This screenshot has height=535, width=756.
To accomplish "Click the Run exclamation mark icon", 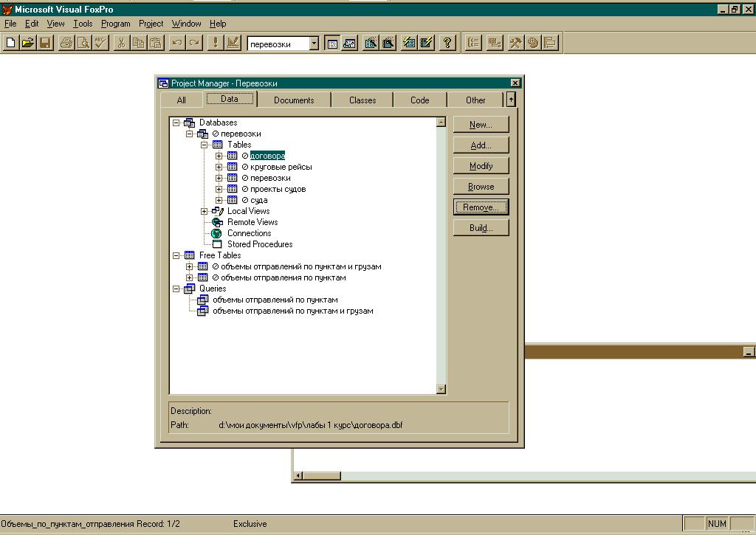I will [215, 43].
